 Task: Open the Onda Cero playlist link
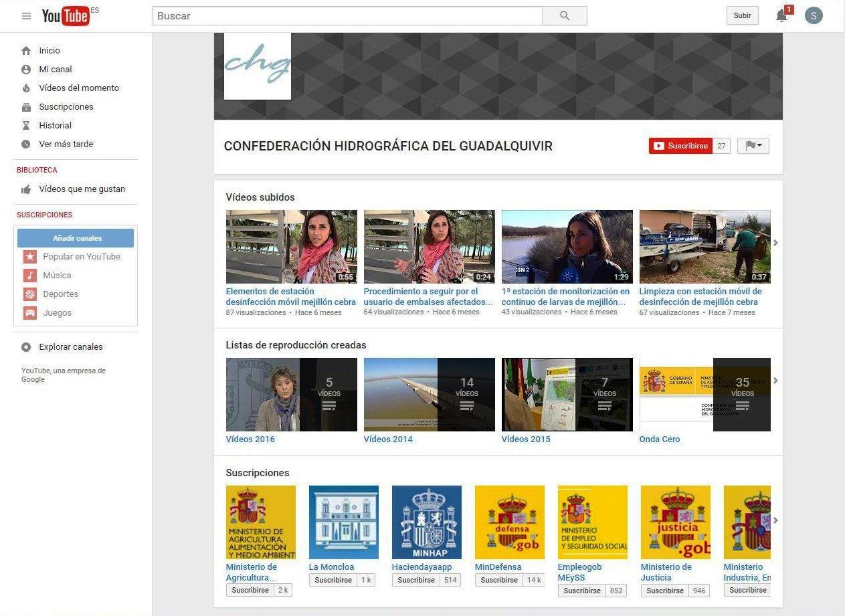[660, 439]
